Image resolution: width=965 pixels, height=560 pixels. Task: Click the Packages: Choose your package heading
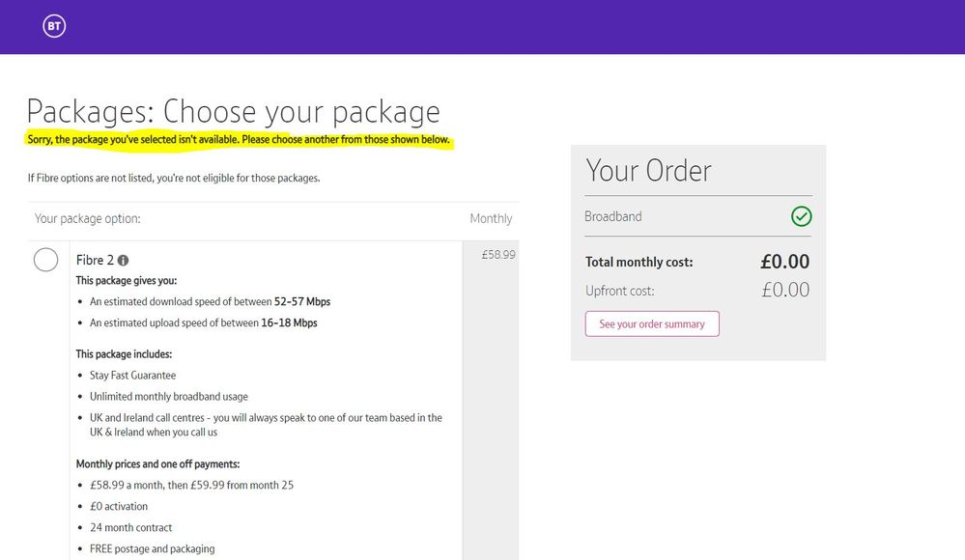click(x=233, y=111)
